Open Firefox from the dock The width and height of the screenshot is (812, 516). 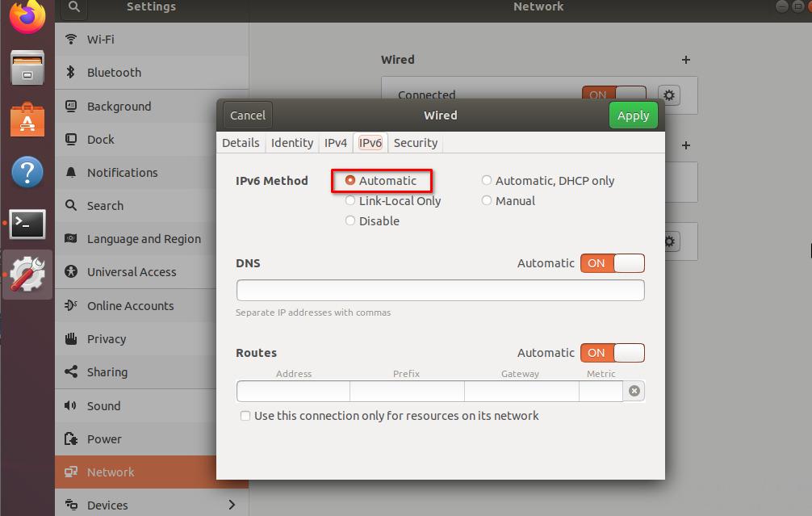point(27,16)
